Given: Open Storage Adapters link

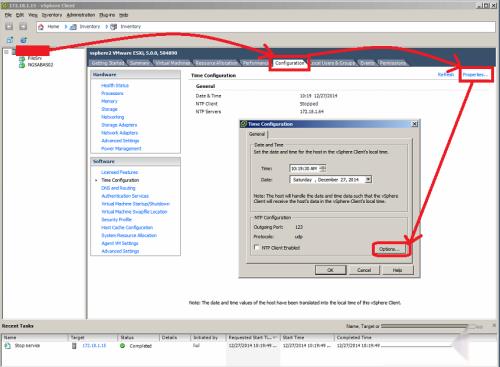Looking at the screenshot, I should (x=119, y=125).
